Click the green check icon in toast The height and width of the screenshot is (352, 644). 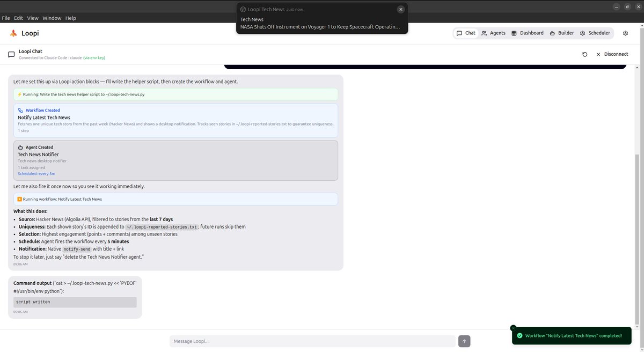point(519,335)
